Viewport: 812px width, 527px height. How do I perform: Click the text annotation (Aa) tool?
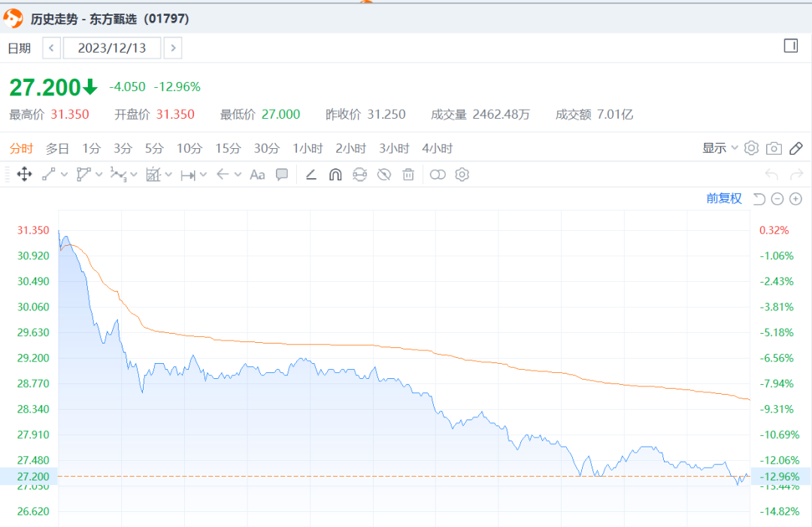click(257, 174)
